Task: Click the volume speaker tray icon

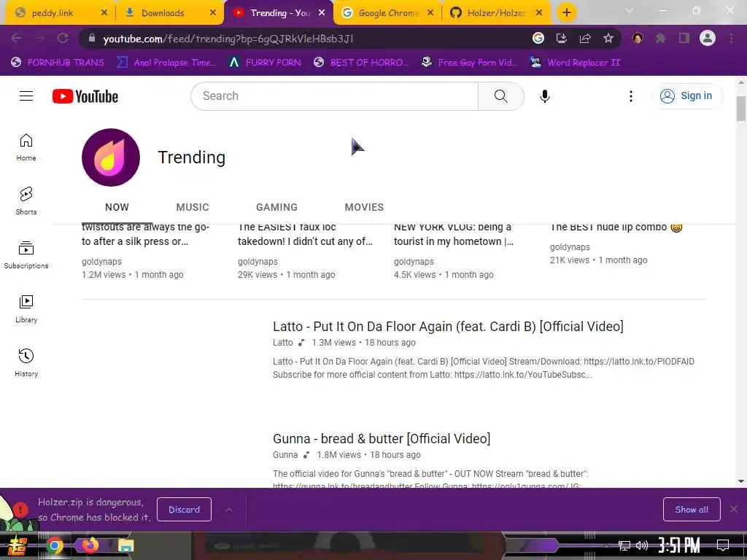Action: (x=642, y=545)
